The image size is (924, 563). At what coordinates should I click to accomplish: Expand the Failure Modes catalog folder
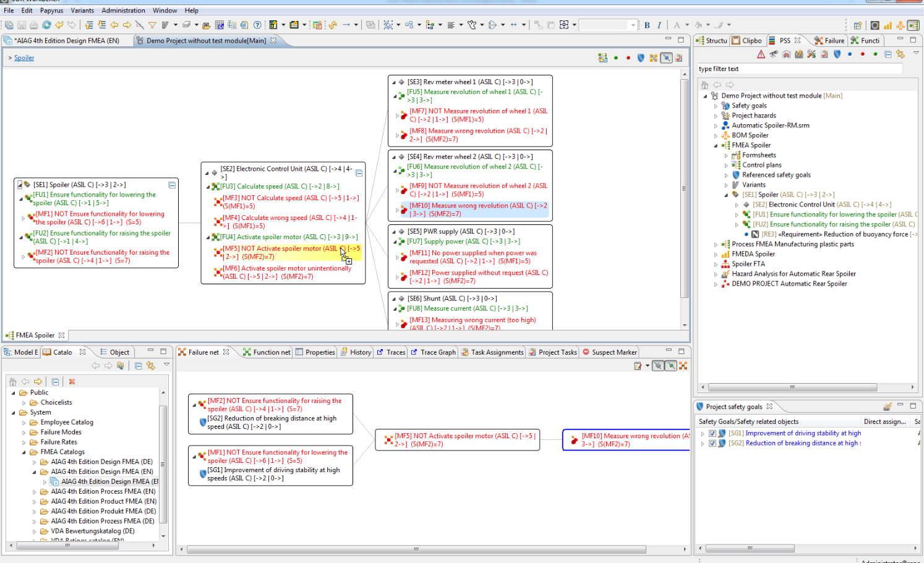tap(24, 432)
